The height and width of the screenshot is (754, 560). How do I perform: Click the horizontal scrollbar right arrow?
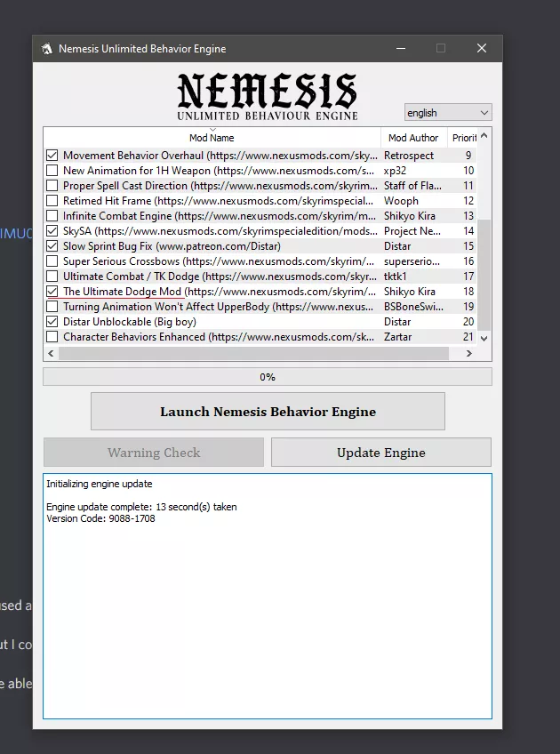coord(469,354)
